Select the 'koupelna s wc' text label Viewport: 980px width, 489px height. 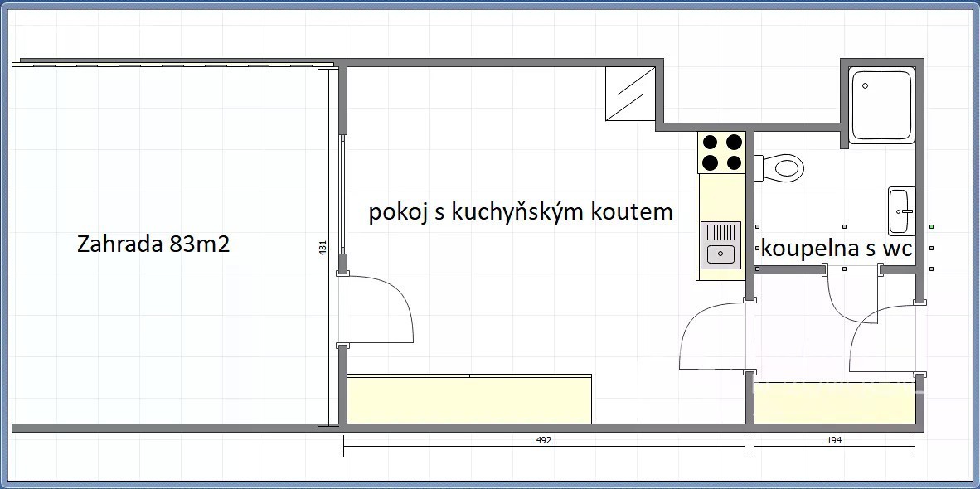point(836,248)
